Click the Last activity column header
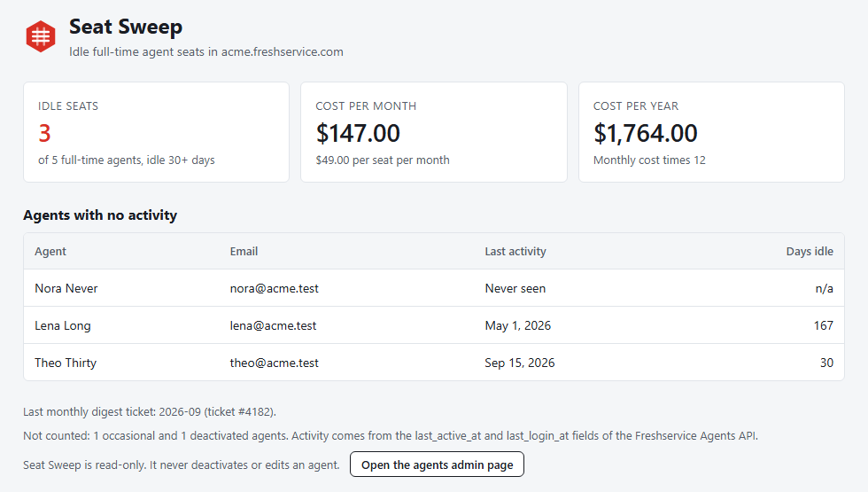 515,252
